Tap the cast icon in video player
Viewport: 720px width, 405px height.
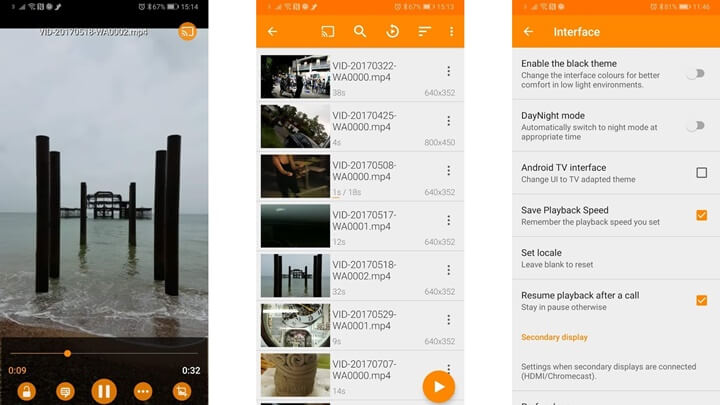(x=187, y=32)
